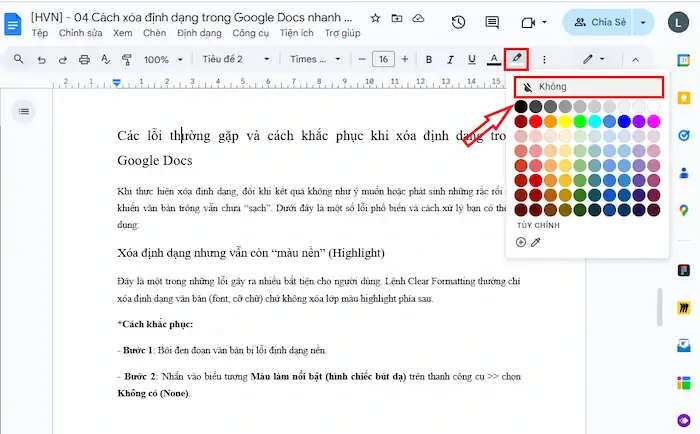This screenshot has width=700, height=434.
Task: Open Google Maps in side panel
Action: (684, 210)
